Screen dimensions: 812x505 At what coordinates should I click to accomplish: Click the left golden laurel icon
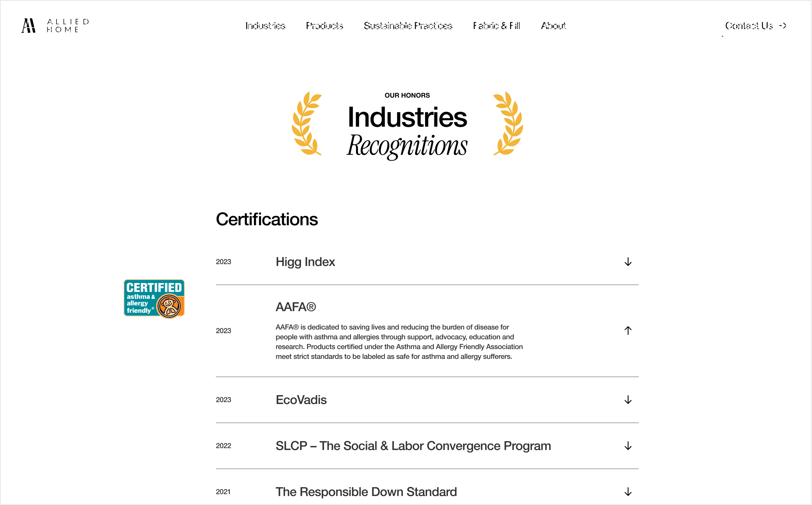tap(307, 124)
